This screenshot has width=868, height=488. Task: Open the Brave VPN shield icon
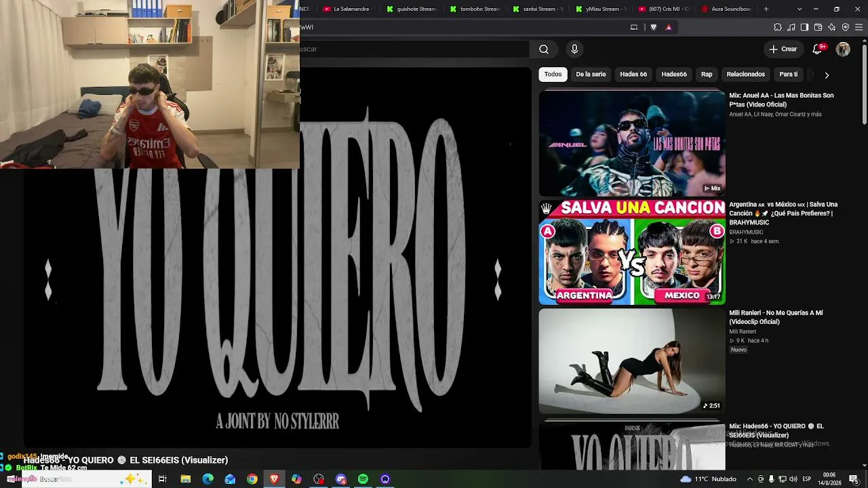point(845,27)
